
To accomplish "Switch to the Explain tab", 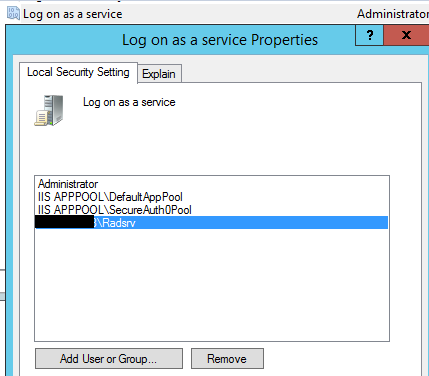I will pyautogui.click(x=159, y=74).
